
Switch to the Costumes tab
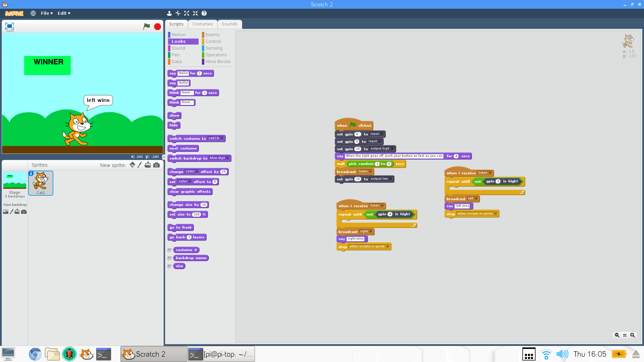pyautogui.click(x=202, y=24)
